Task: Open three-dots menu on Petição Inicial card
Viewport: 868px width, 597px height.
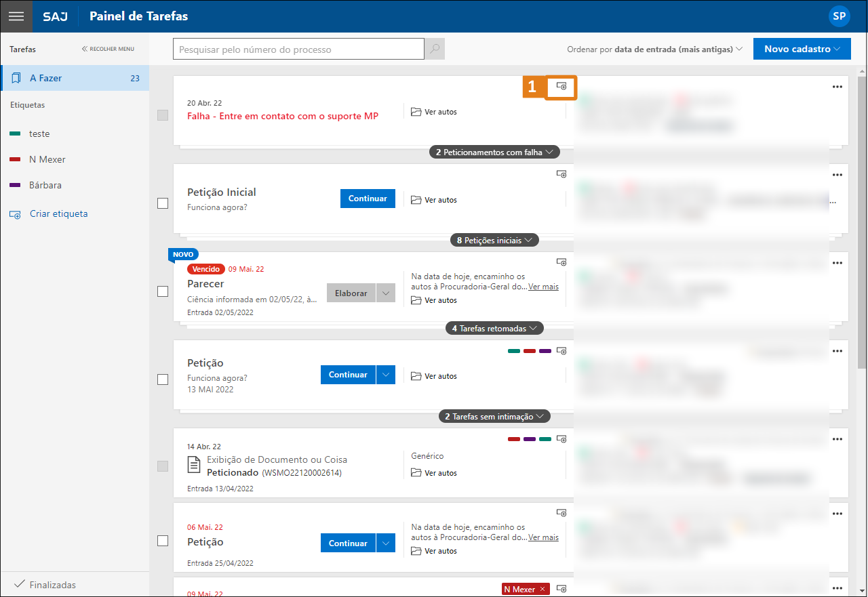Action: pyautogui.click(x=837, y=175)
